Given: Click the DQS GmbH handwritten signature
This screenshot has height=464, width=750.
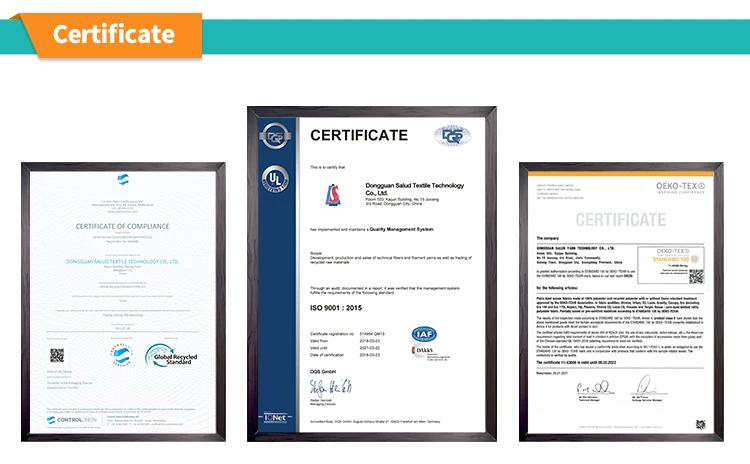Looking at the screenshot, I should [331, 387].
